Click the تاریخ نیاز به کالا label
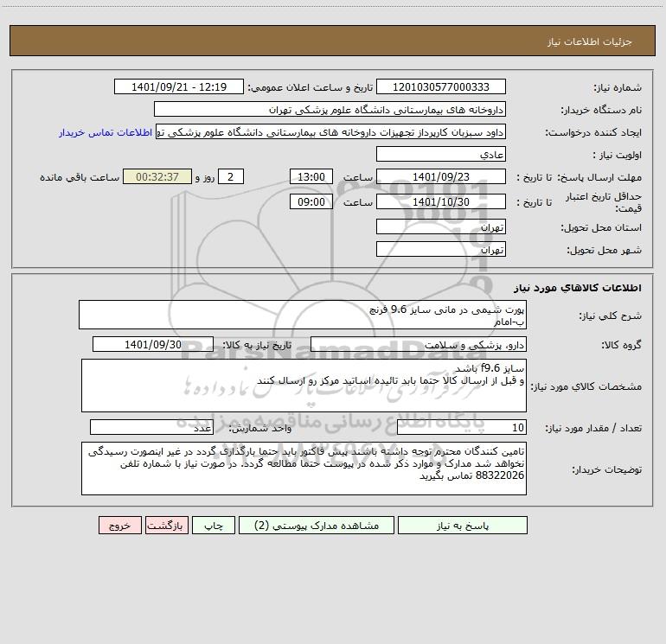This screenshot has height=644, width=666. coord(258,345)
